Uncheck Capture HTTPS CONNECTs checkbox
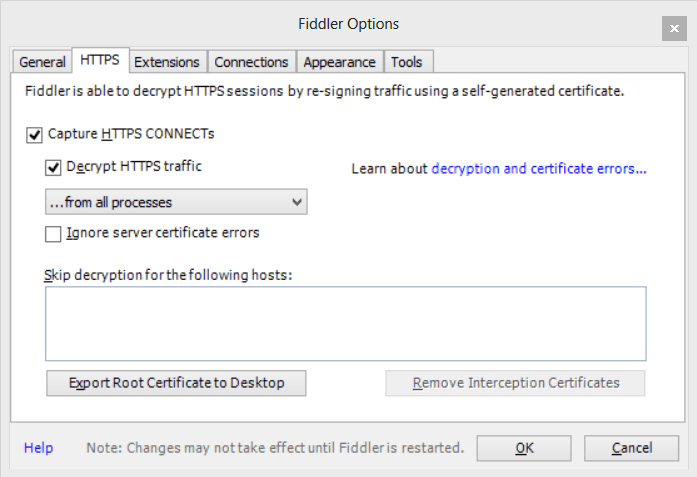 click(35, 134)
